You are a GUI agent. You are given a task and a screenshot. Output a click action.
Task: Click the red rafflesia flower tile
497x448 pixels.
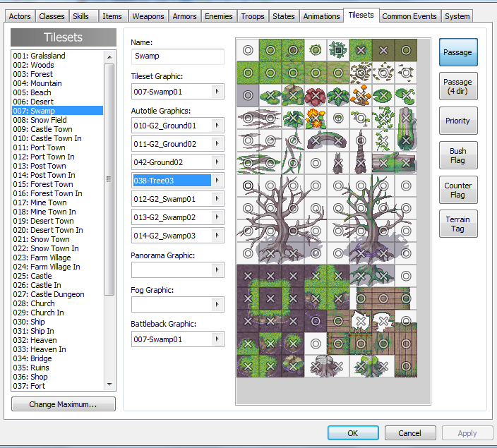point(316,95)
